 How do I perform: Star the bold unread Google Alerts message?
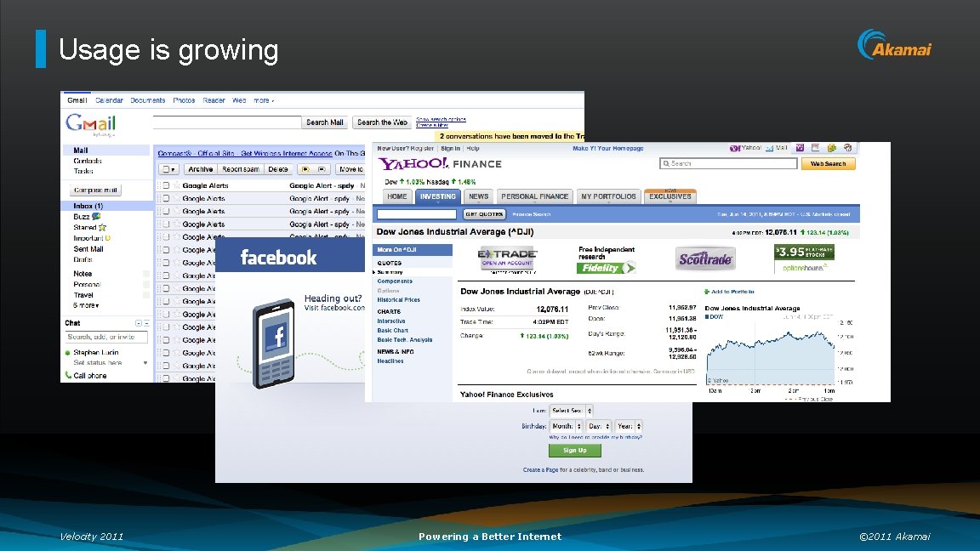click(x=176, y=185)
